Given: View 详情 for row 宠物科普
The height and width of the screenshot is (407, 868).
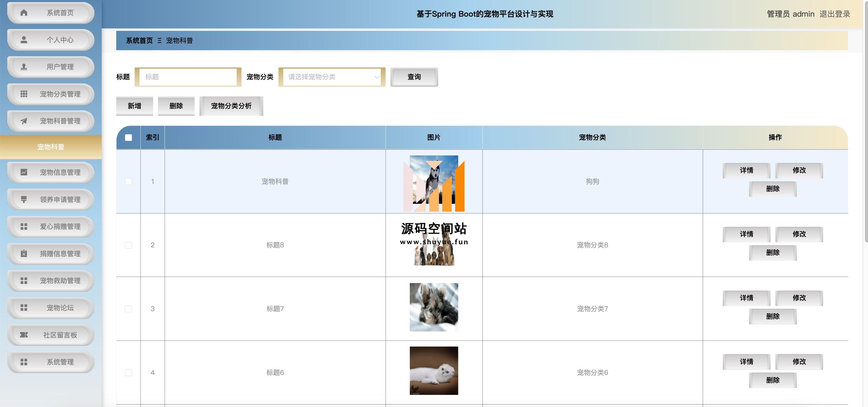Looking at the screenshot, I should pyautogui.click(x=746, y=171).
